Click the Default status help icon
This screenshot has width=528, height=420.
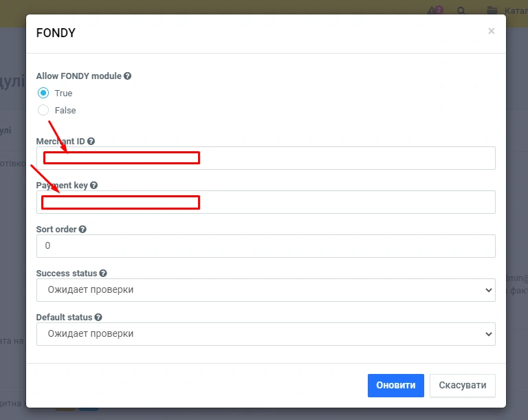(x=98, y=318)
